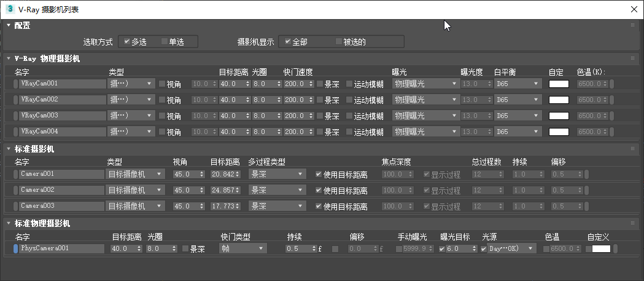Check 全部 camera display option
The width and height of the screenshot is (644, 281).
[287, 42]
